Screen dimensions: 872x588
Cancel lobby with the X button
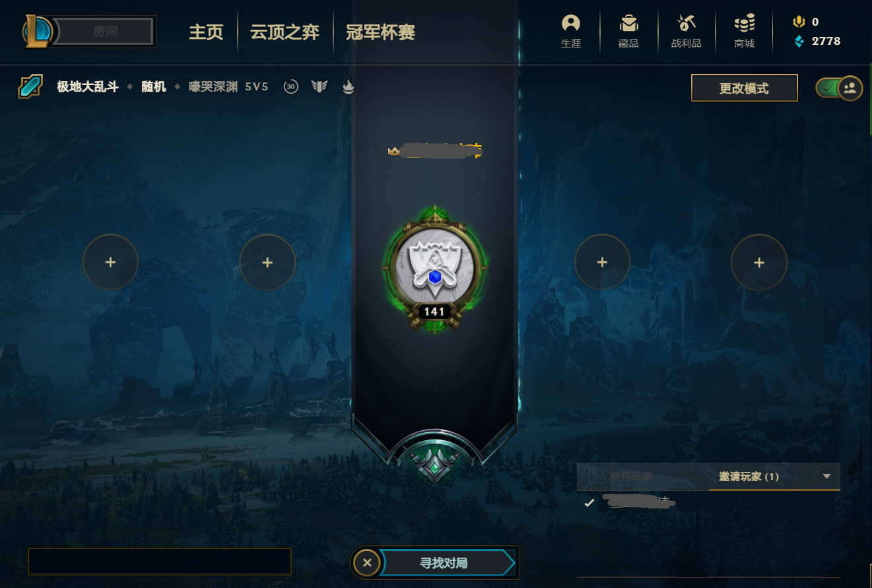(367, 563)
